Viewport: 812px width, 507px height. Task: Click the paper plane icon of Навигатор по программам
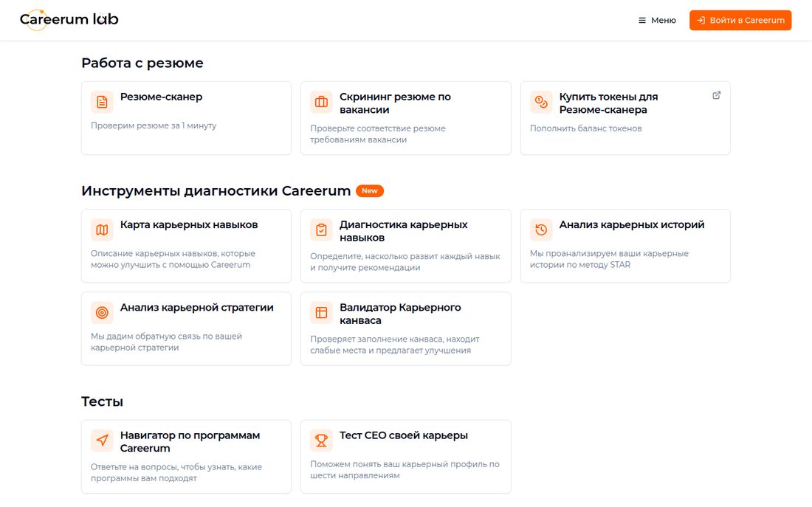pyautogui.click(x=102, y=441)
